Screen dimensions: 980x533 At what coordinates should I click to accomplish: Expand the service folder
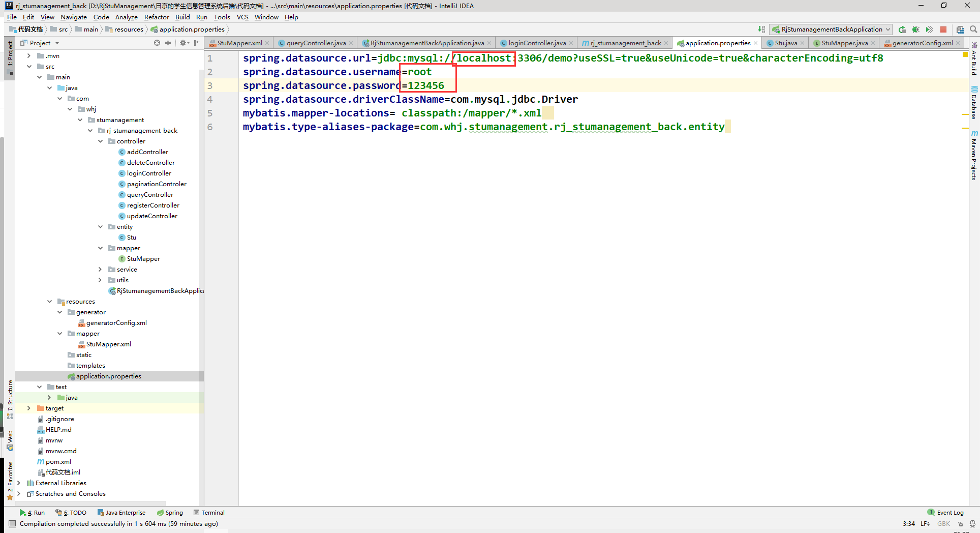[100, 270]
